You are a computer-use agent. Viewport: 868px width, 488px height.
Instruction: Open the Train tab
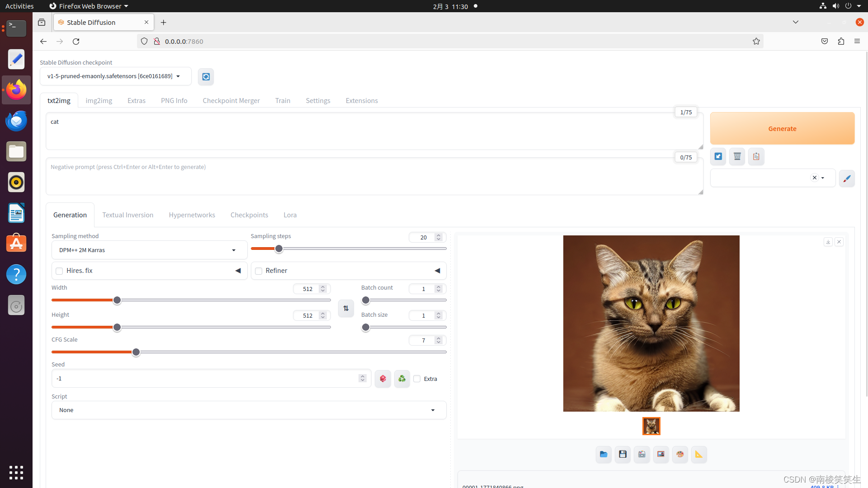click(283, 100)
